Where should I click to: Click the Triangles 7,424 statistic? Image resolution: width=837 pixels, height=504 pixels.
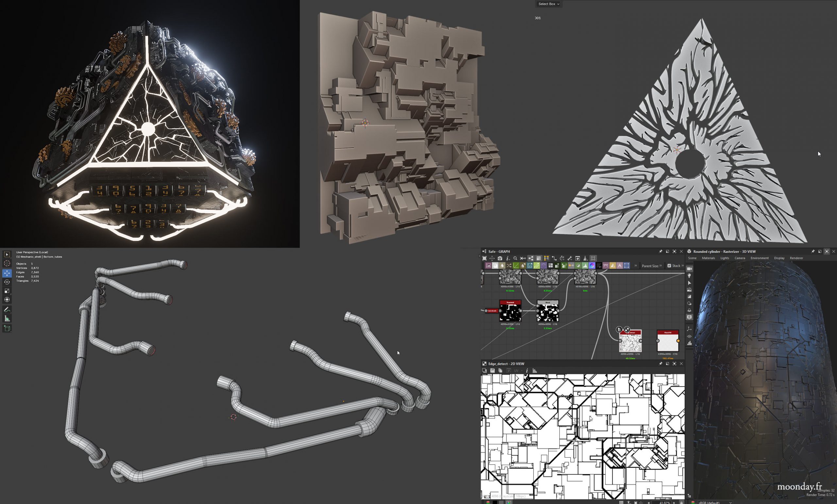coord(27,281)
